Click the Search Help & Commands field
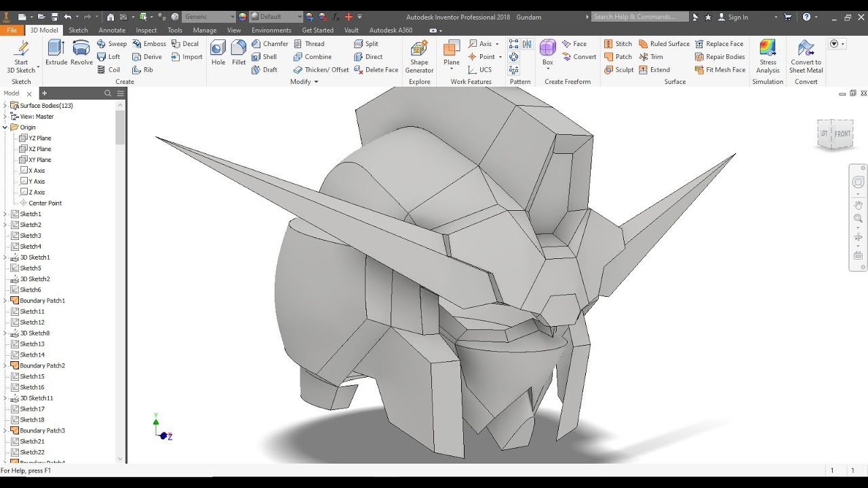The height and width of the screenshot is (488, 868). 639,17
